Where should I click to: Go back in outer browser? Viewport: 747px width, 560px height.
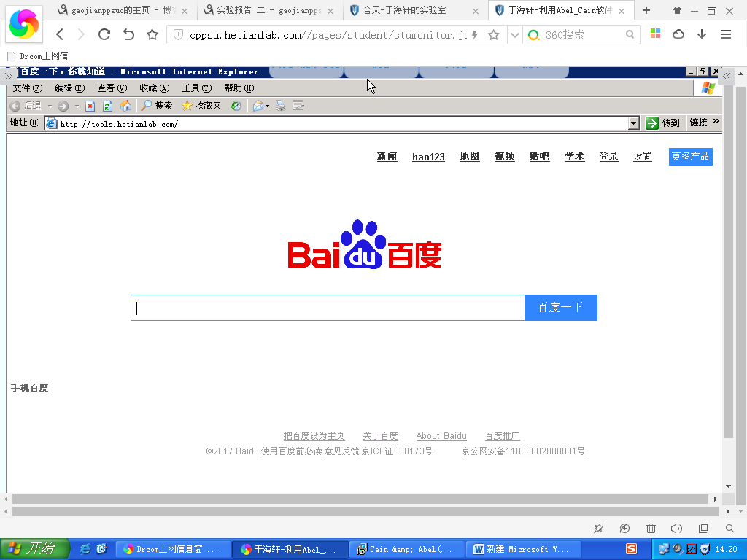pos(60,34)
